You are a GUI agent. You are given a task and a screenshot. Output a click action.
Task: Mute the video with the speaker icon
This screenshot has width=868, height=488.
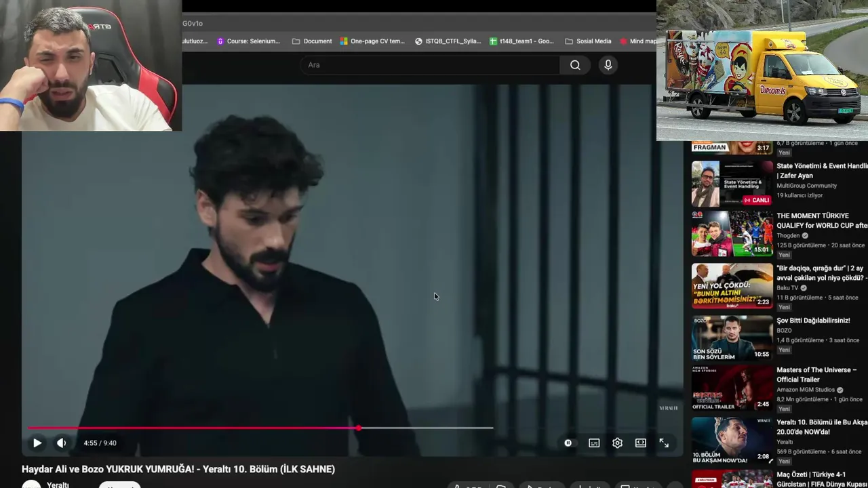click(x=62, y=443)
